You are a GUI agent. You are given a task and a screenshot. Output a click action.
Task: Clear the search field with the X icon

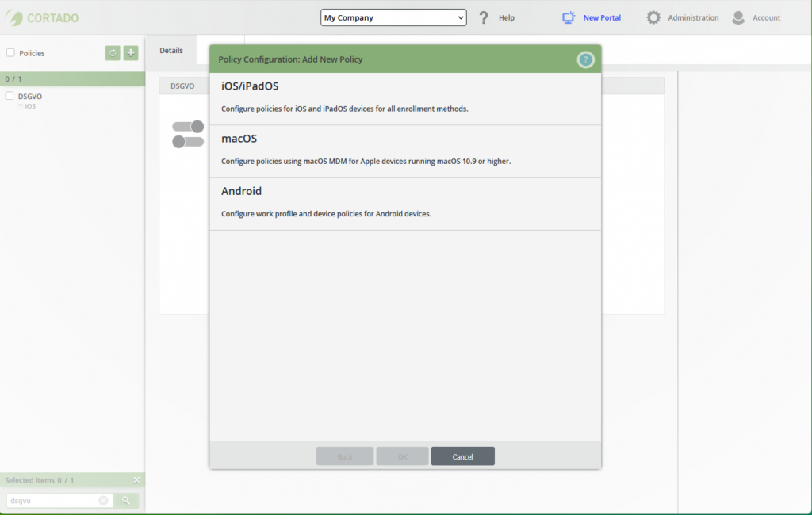pos(103,500)
